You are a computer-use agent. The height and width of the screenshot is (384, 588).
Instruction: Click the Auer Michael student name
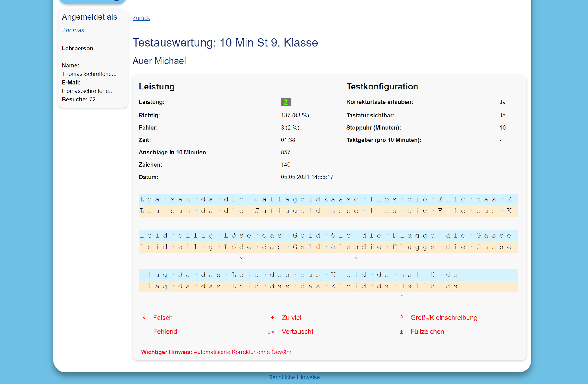point(159,61)
